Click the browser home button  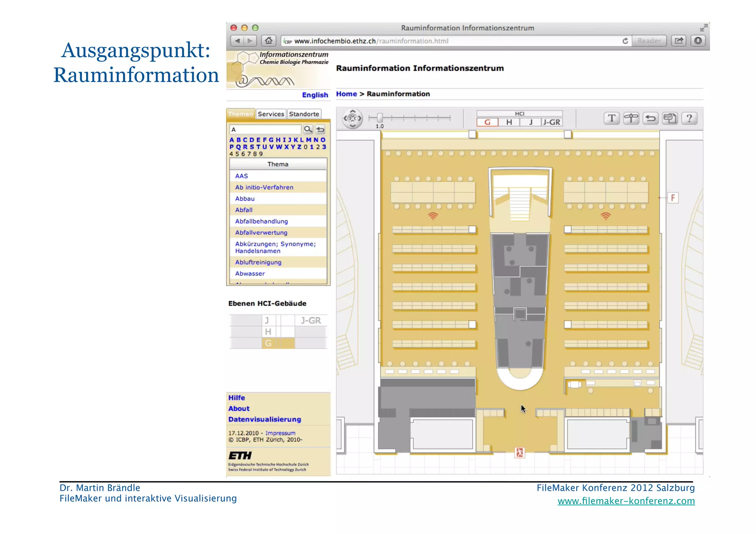point(269,41)
